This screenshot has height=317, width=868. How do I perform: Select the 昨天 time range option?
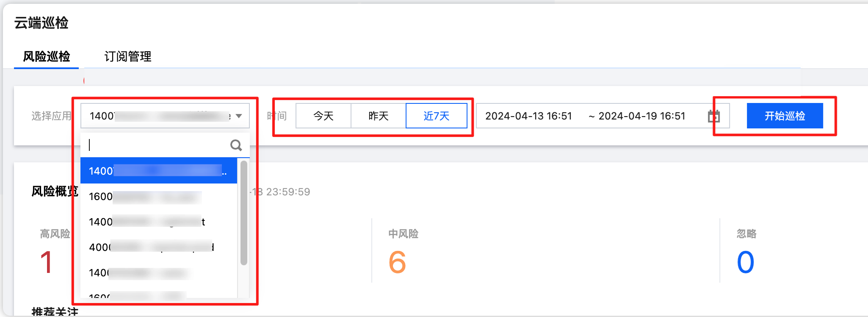click(x=379, y=116)
